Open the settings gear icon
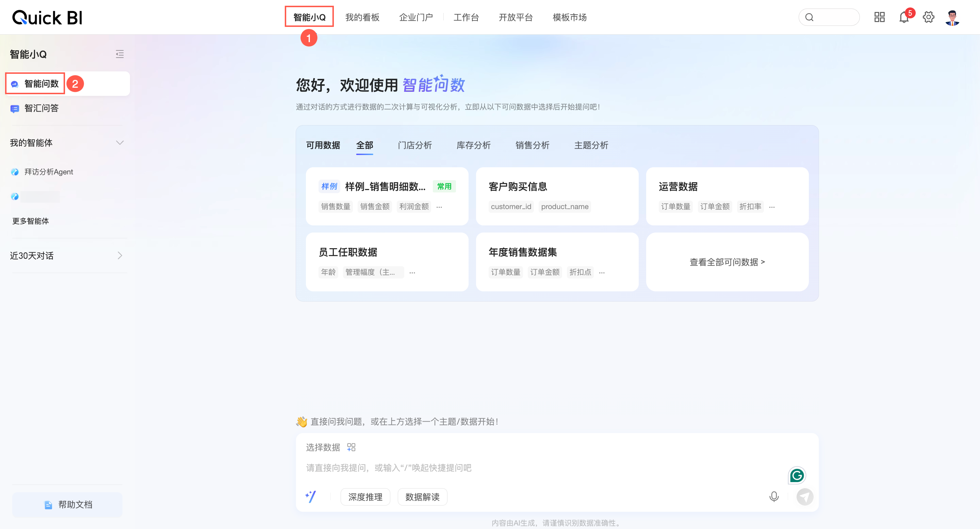Image resolution: width=980 pixels, height=529 pixels. 928,17
